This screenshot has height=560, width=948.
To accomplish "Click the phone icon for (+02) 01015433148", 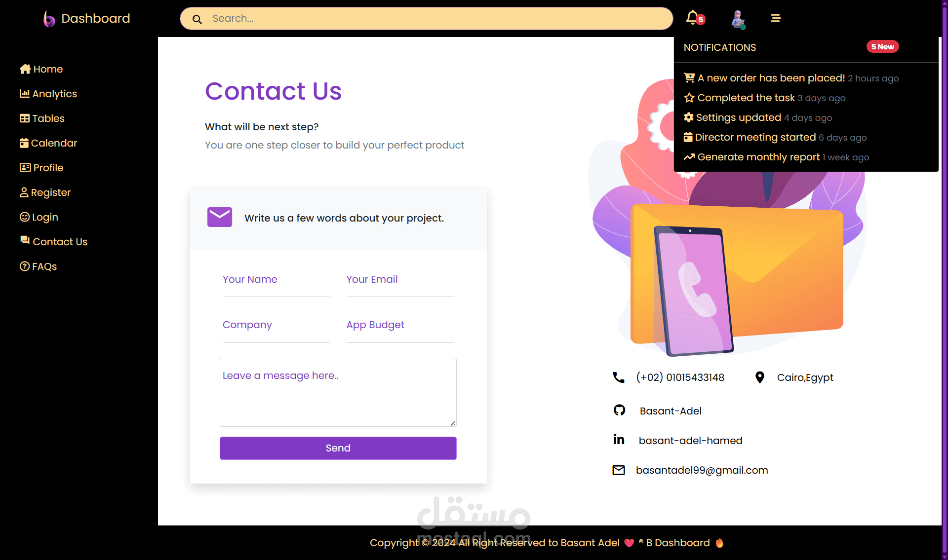I will [x=619, y=377].
